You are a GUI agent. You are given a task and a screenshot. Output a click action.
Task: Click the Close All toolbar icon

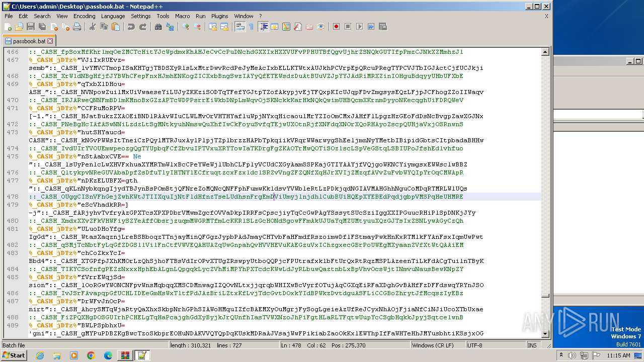point(65,27)
